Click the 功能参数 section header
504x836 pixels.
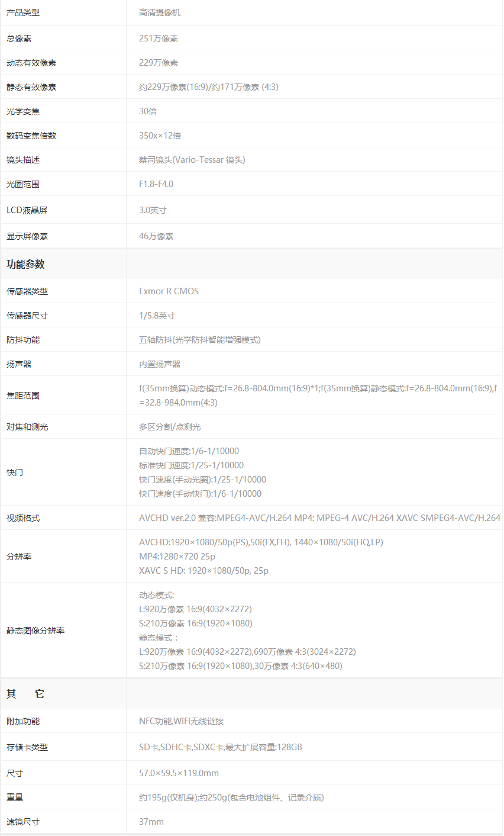point(25,264)
